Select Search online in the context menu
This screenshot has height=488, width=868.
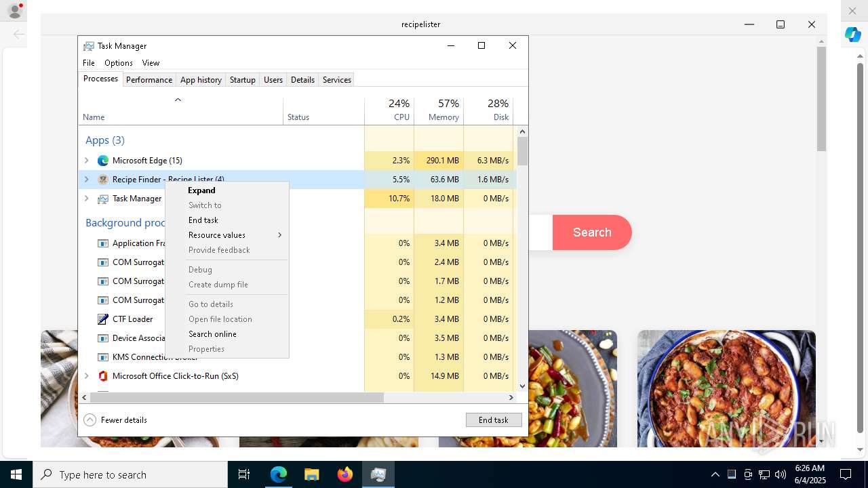(x=227, y=334)
